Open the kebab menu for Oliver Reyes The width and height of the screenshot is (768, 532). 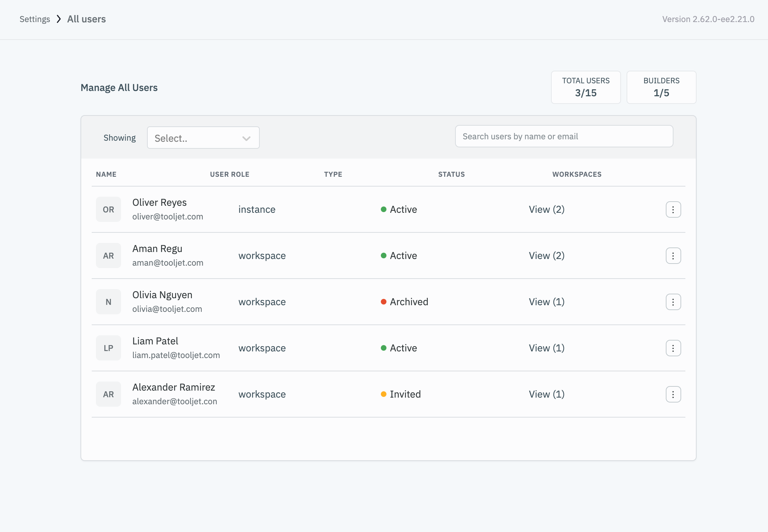tap(673, 209)
